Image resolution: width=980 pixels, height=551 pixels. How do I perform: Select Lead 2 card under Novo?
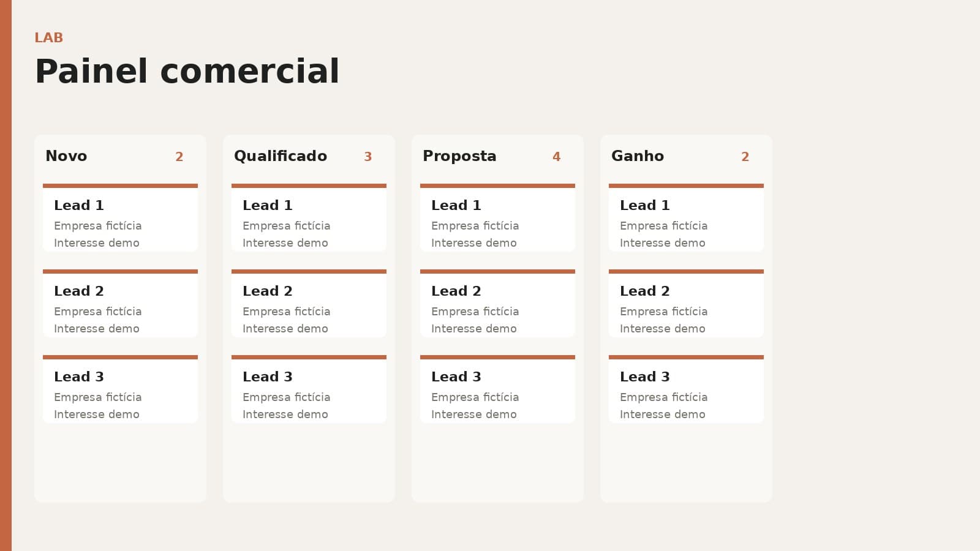[x=120, y=303]
